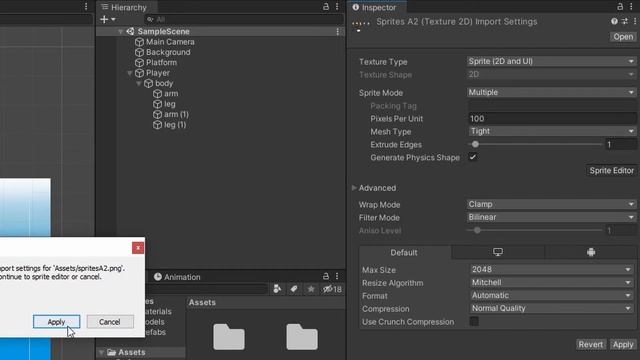Image resolution: width=640 pixels, height=360 pixels.
Task: Open the Hierarchy panel three-dot menu
Action: [x=337, y=7]
